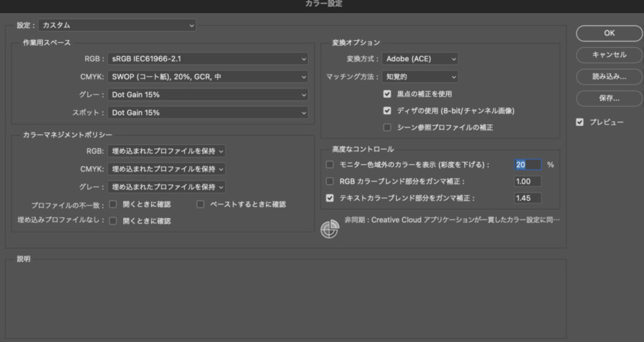
Task: Open CMYK working space SWOP dropdown
Action: pyautogui.click(x=208, y=77)
